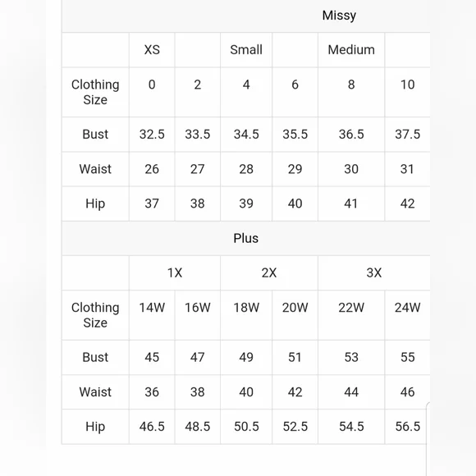The width and height of the screenshot is (476, 476).
Task: Click the Plus bust value 51 cell
Action: click(x=295, y=357)
